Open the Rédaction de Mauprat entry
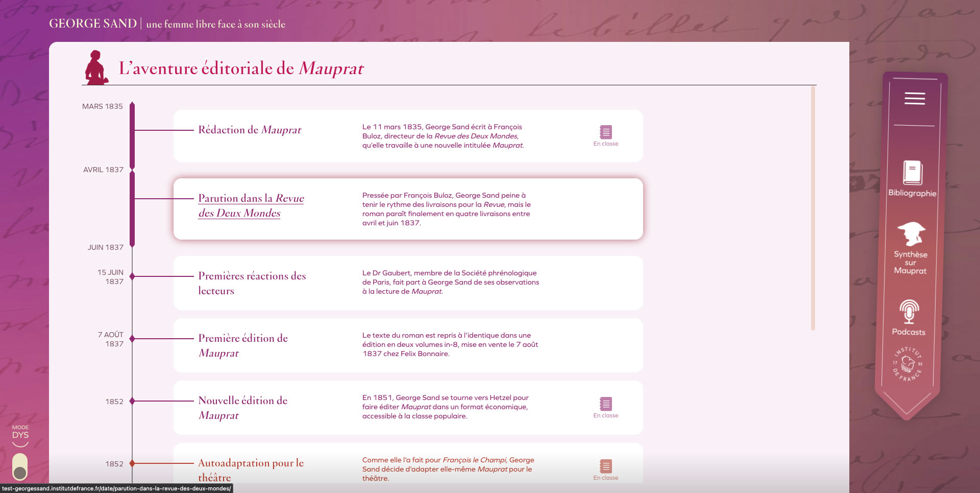The height and width of the screenshot is (493, 980). click(x=250, y=130)
